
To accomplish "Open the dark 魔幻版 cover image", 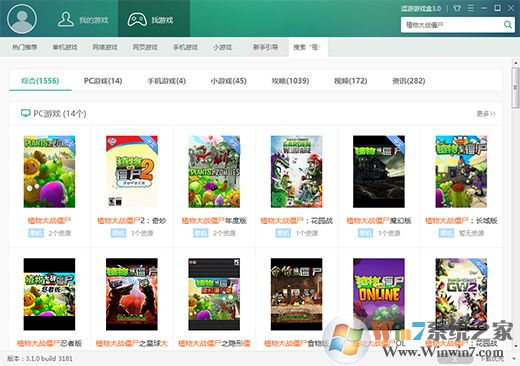I will point(379,171).
